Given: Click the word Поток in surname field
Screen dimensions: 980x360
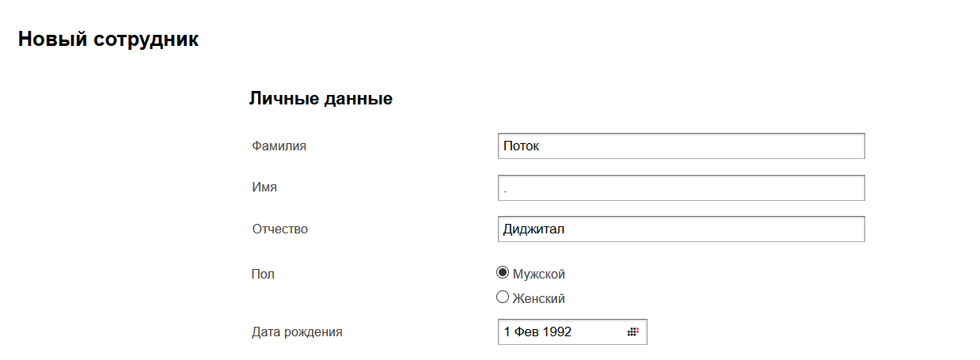Looking at the screenshot, I should click(521, 146).
